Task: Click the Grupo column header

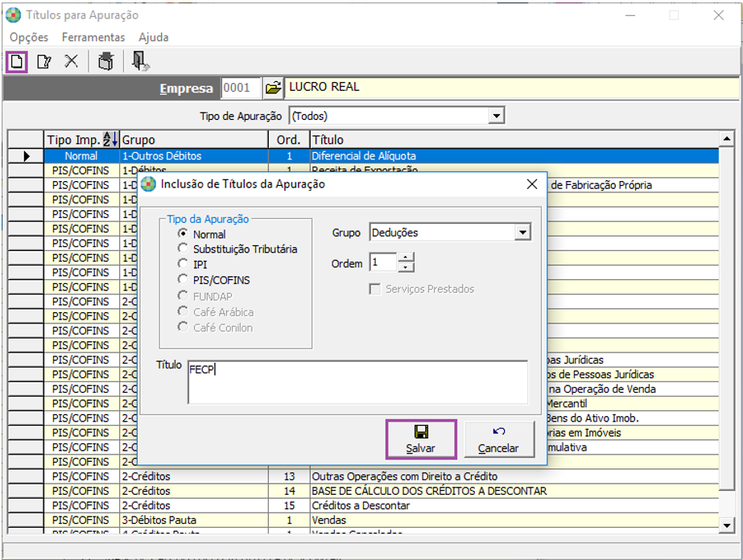Action: tap(194, 140)
